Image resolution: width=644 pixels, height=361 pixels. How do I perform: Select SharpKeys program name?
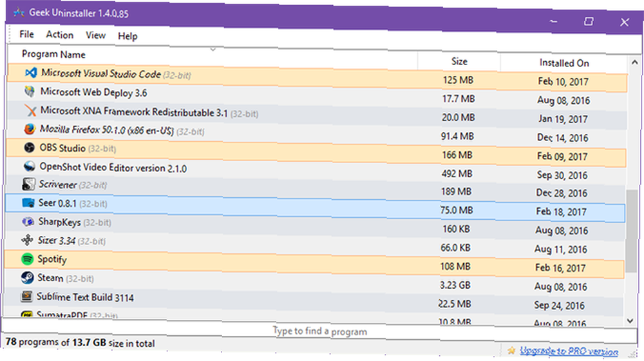[59, 222]
